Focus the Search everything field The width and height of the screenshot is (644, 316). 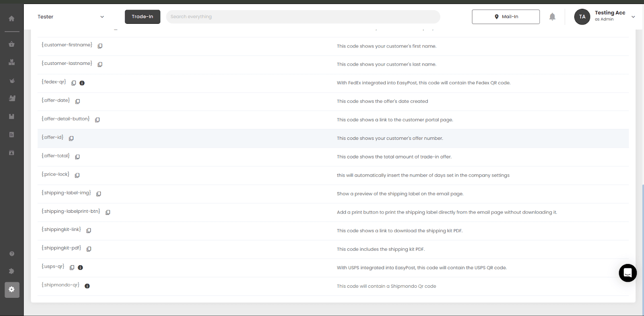[x=303, y=17]
